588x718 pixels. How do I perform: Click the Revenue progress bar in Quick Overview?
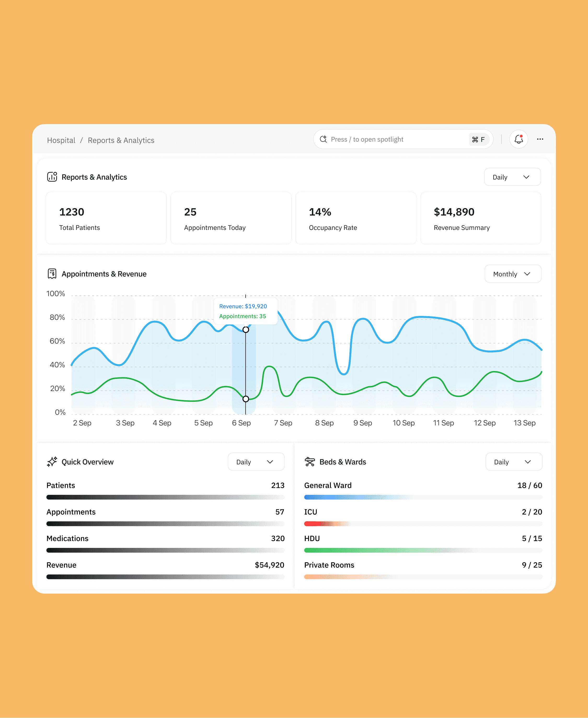tap(165, 577)
